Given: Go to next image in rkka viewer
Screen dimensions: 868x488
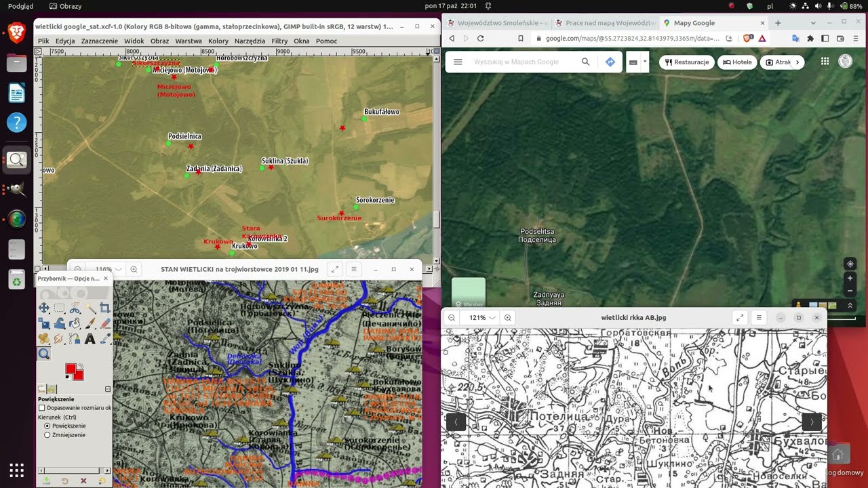Looking at the screenshot, I should point(812,422).
